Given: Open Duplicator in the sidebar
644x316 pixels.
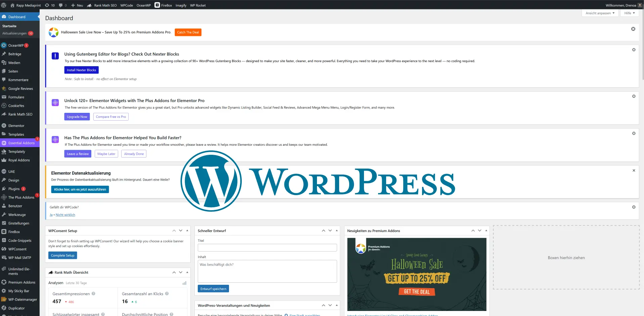Looking at the screenshot, I should coord(16,308).
